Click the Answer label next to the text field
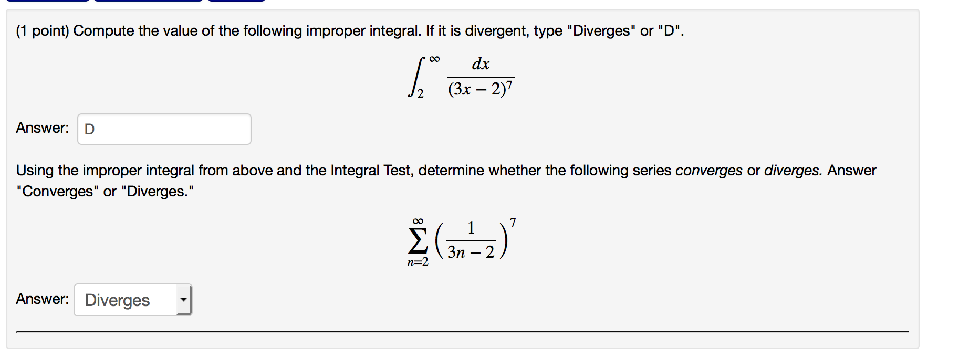Viewport: 980px width, 359px height. 42,128
